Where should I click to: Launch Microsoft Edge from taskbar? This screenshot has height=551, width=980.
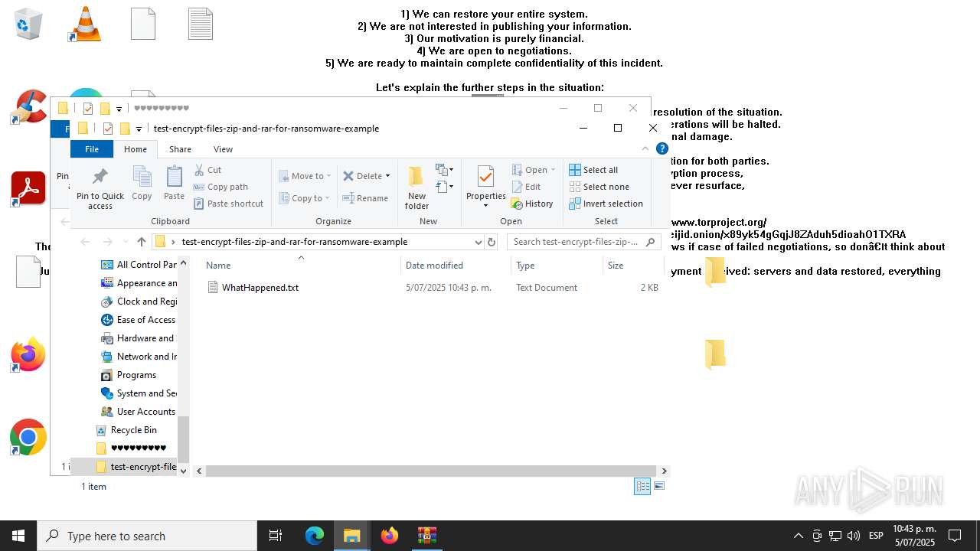315,536
